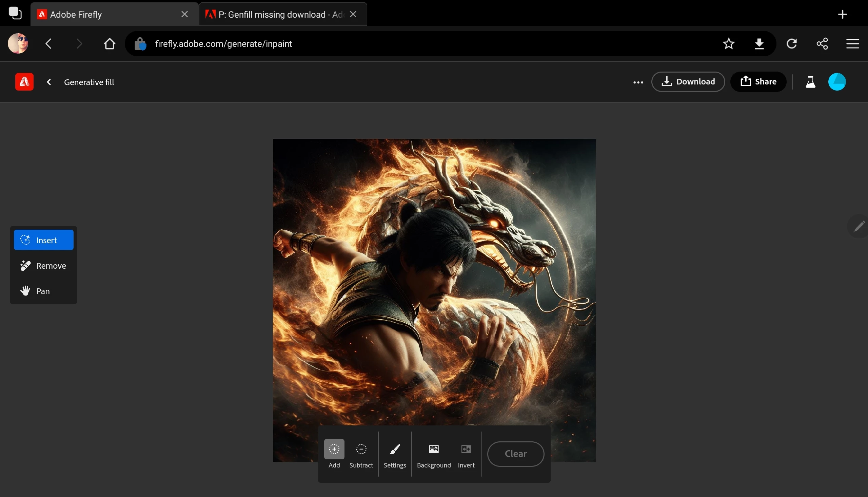The height and width of the screenshot is (497, 868).
Task: Switch to the Pan hand tool
Action: 44,291
